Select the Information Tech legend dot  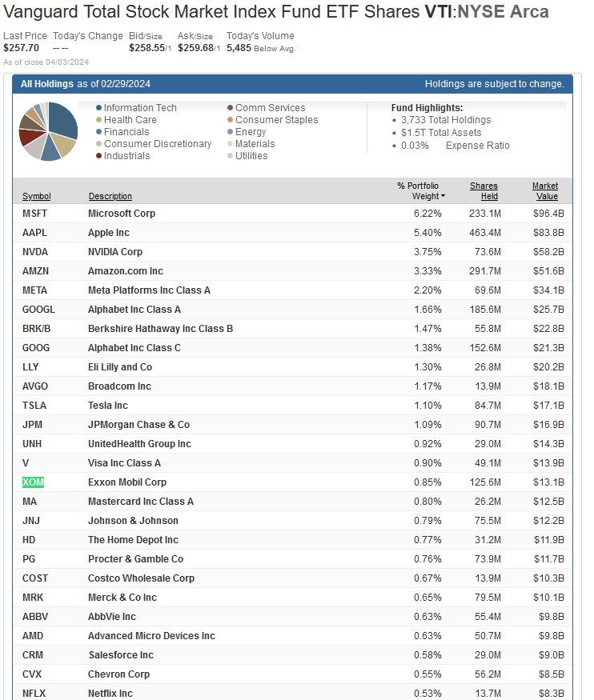coord(98,107)
